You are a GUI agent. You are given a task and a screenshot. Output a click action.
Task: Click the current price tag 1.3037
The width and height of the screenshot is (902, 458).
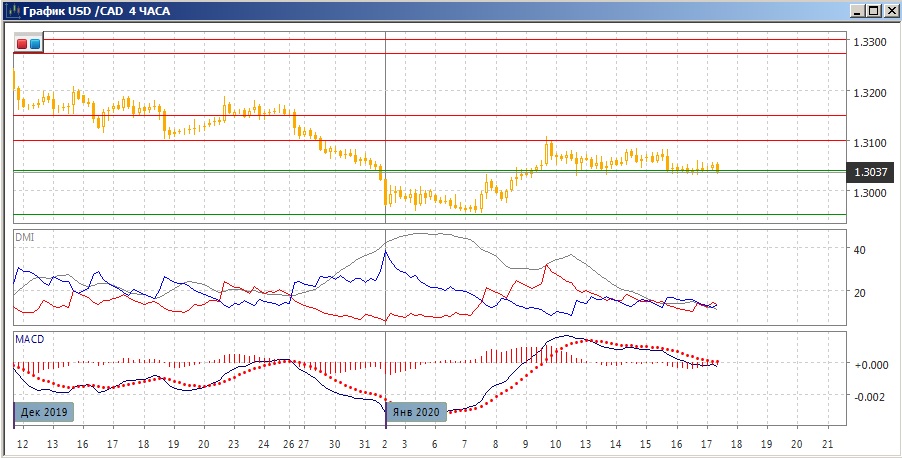[870, 172]
